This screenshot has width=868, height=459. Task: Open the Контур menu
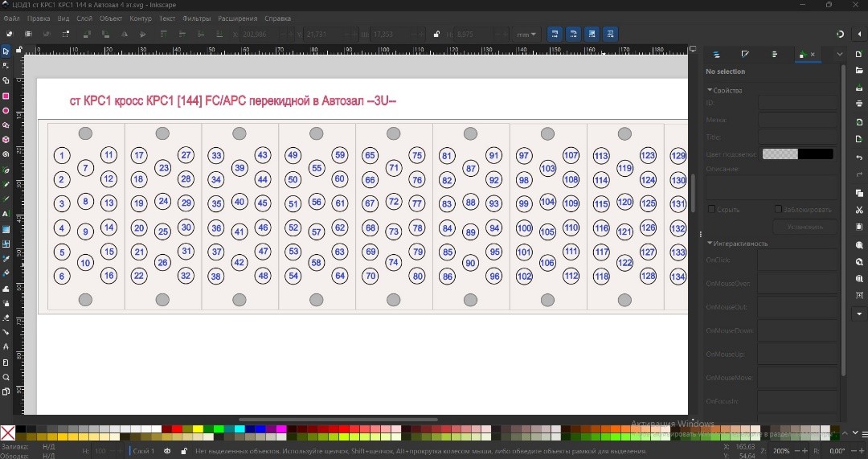pyautogui.click(x=141, y=18)
